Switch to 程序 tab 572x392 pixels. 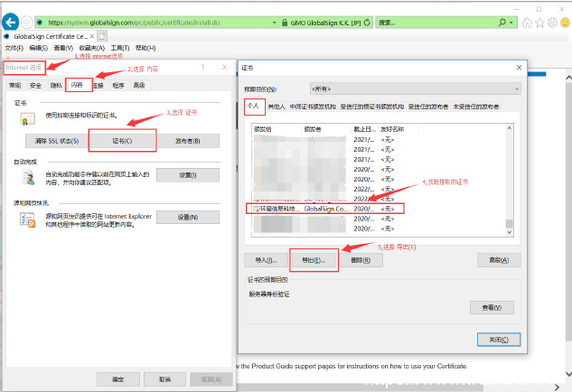(x=118, y=85)
